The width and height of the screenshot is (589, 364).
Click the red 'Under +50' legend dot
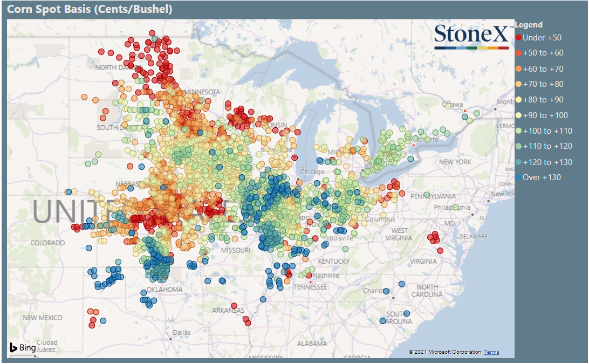(518, 38)
